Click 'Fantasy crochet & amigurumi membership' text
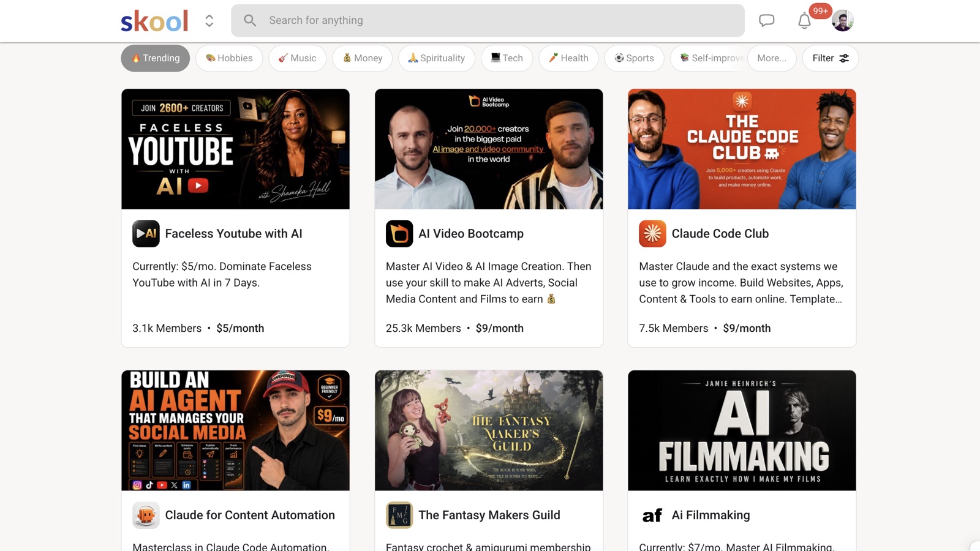 (488, 546)
